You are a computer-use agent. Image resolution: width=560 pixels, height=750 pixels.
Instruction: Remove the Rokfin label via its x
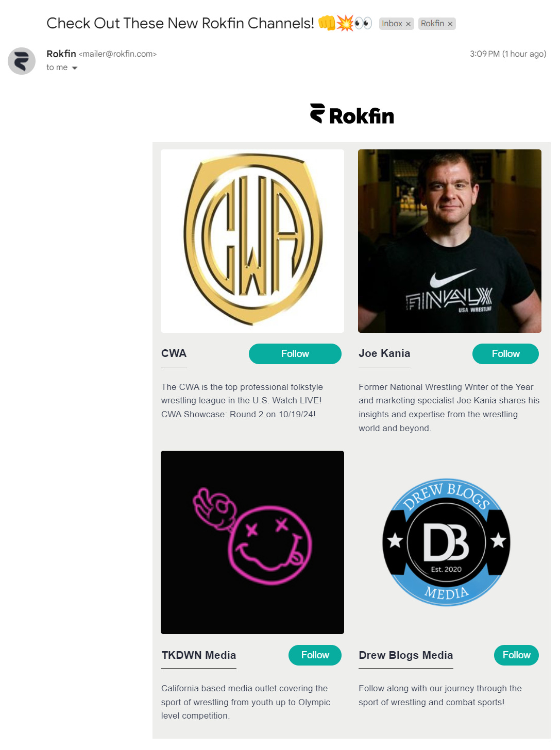click(450, 24)
